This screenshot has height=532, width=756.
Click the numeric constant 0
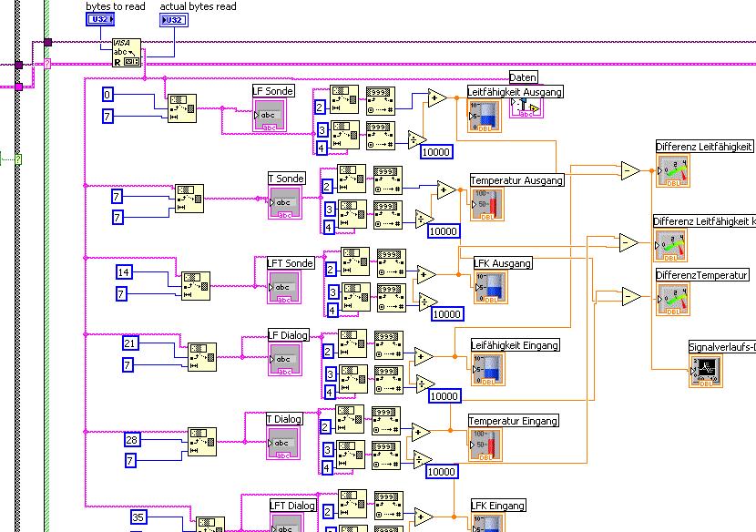107,95
